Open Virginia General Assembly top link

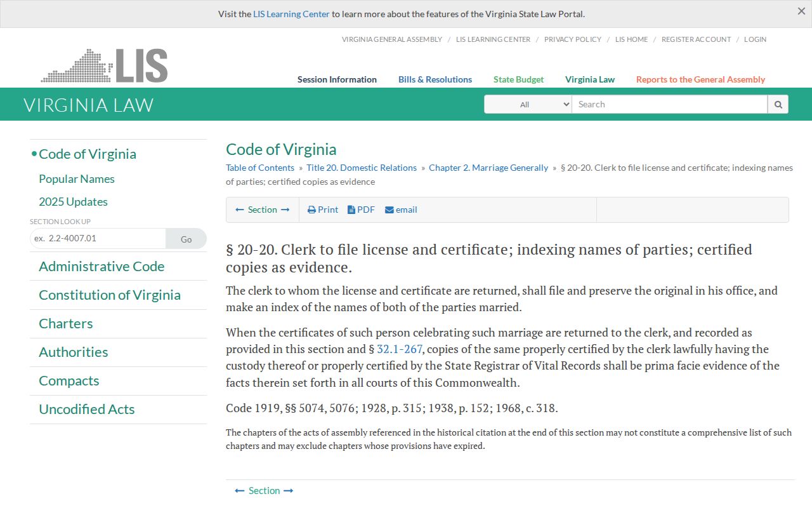[x=392, y=39]
